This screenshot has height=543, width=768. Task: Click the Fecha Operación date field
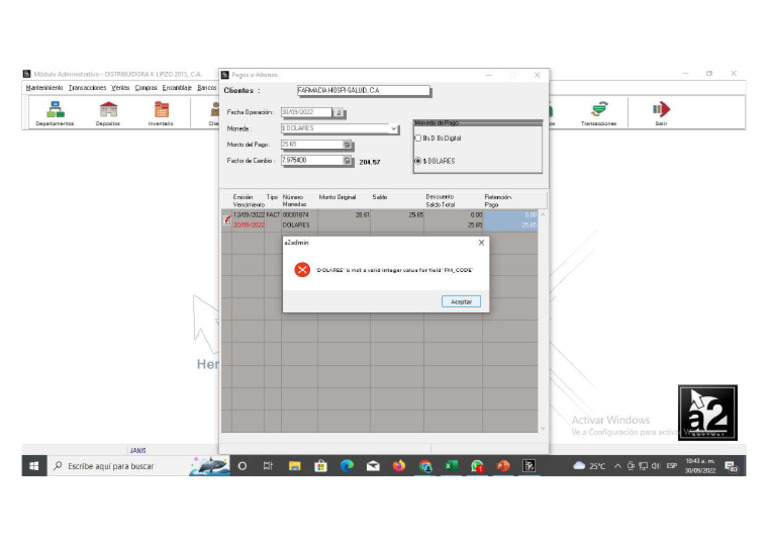(x=306, y=112)
